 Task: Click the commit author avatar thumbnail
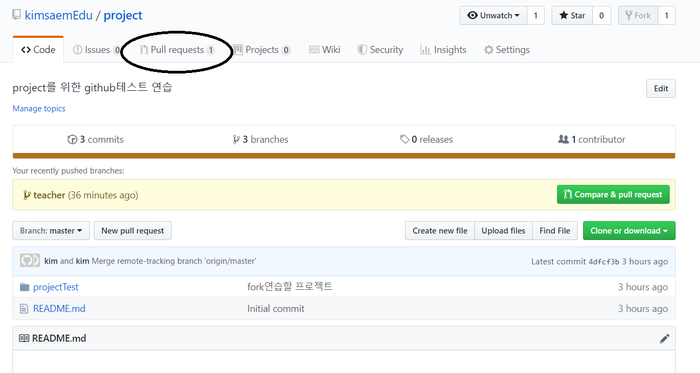pos(30,261)
